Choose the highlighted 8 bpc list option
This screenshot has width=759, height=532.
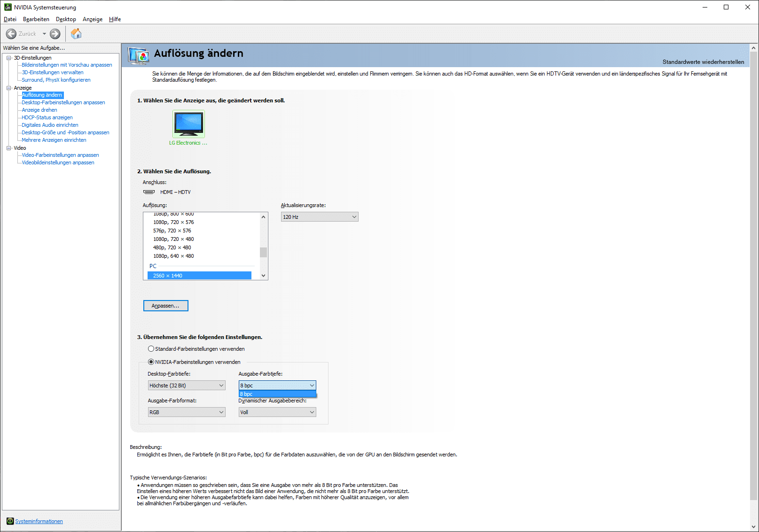click(277, 394)
